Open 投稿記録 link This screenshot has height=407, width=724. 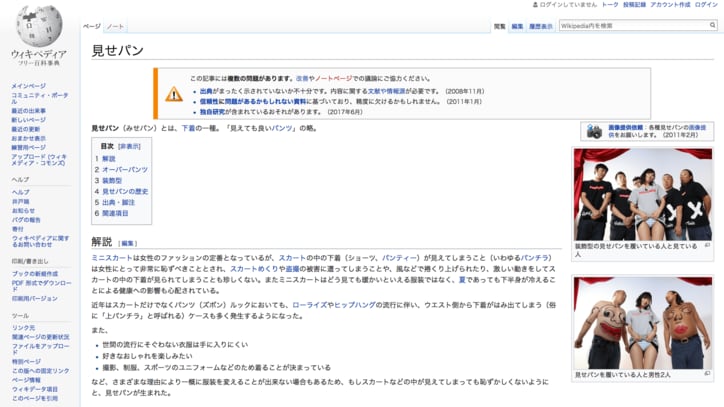click(634, 5)
